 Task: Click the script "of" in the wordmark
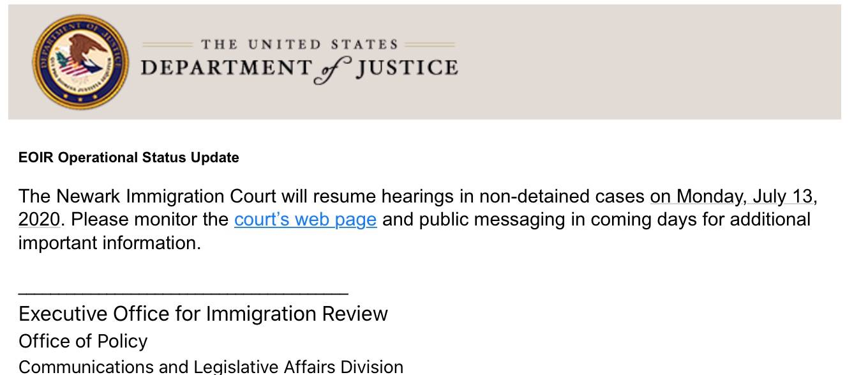click(333, 72)
